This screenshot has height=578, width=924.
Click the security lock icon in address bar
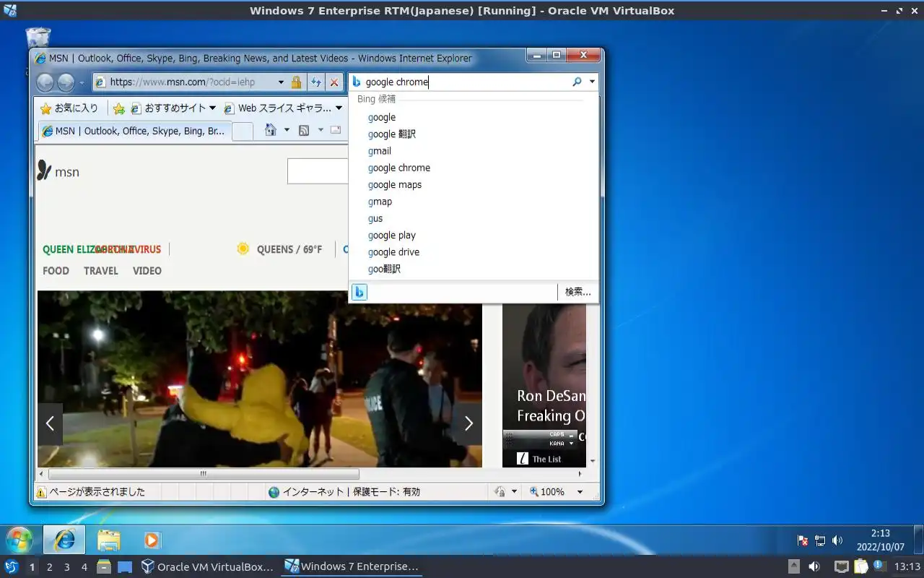point(296,82)
